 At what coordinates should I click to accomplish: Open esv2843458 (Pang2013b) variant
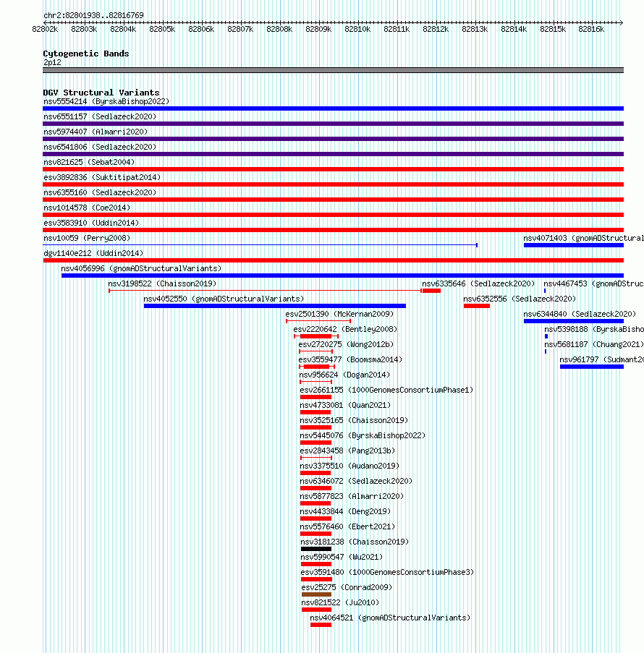click(347, 451)
